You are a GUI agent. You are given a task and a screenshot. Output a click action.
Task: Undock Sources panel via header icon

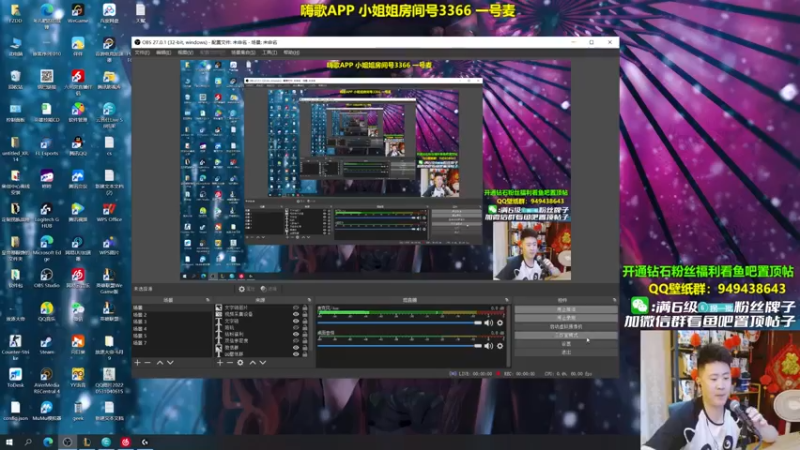click(x=309, y=300)
